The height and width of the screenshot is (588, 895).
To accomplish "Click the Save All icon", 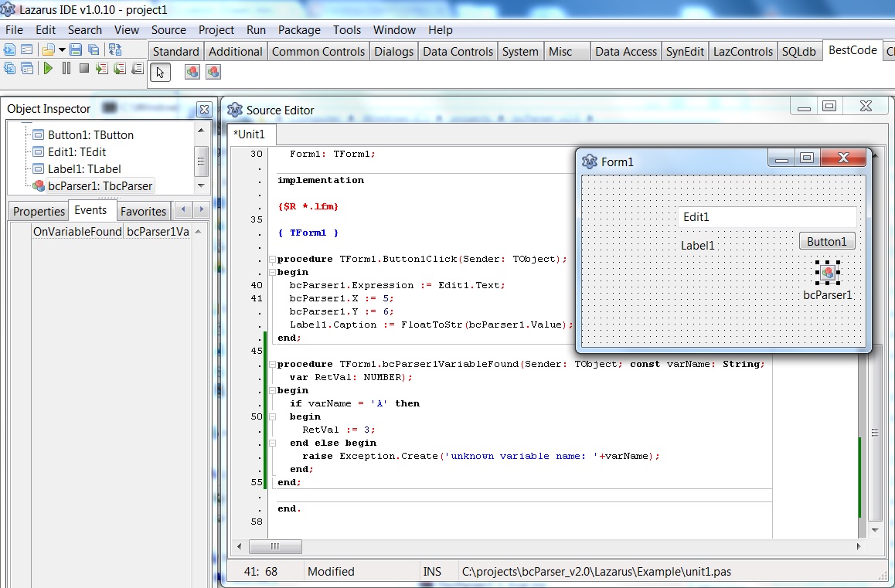I will pyautogui.click(x=94, y=50).
